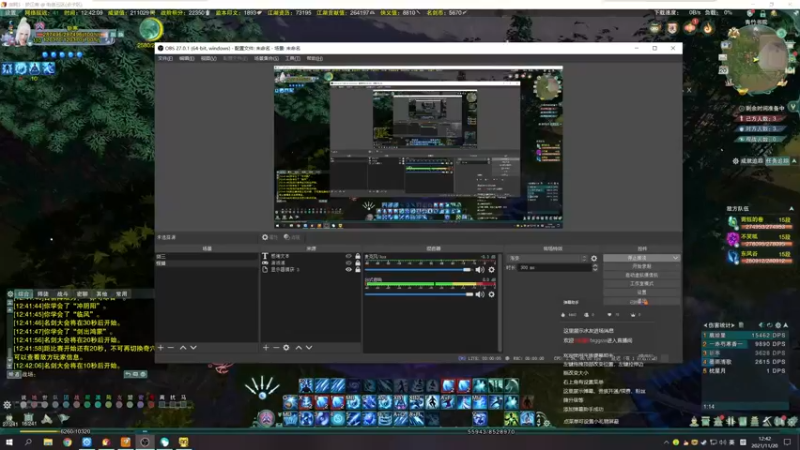
Task: Open the 场景集合 menu in OBS
Action: 266,59
